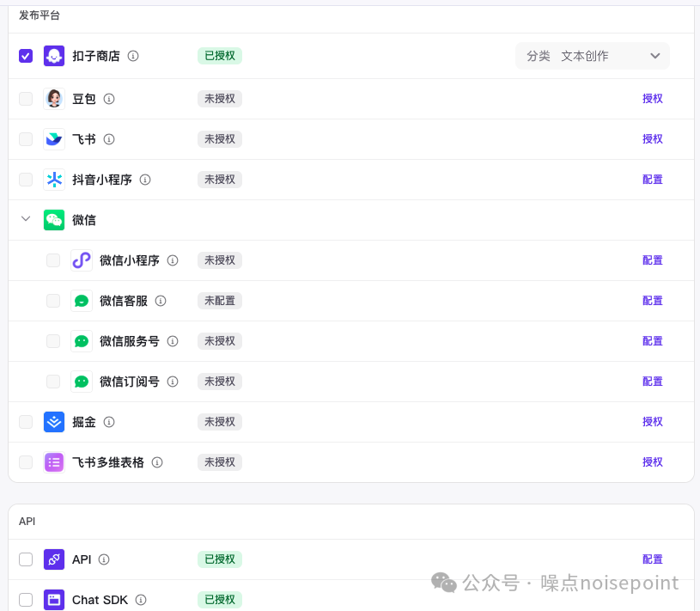Screen dimensions: 700x611
Task: Click the 扣子商店 platform icon
Action: point(54,56)
